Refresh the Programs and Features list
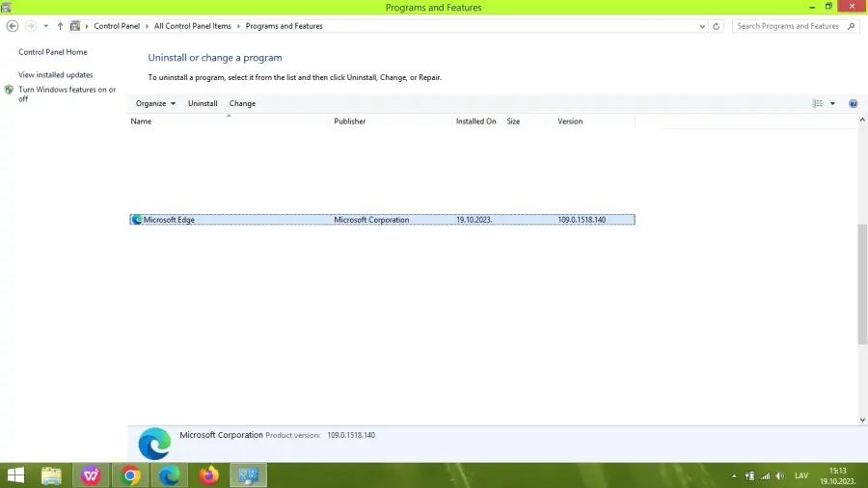Image resolution: width=868 pixels, height=488 pixels. click(x=717, y=26)
